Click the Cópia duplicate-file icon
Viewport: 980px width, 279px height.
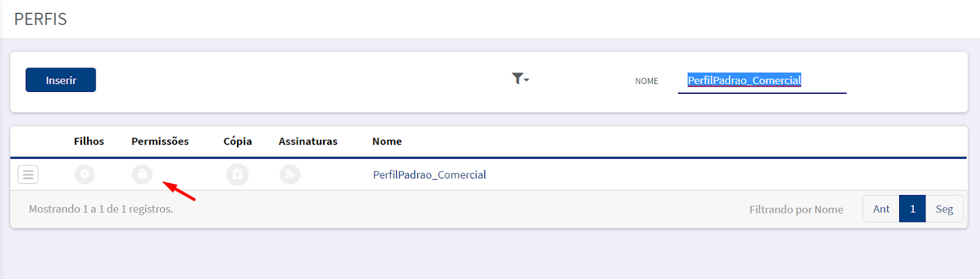[237, 175]
